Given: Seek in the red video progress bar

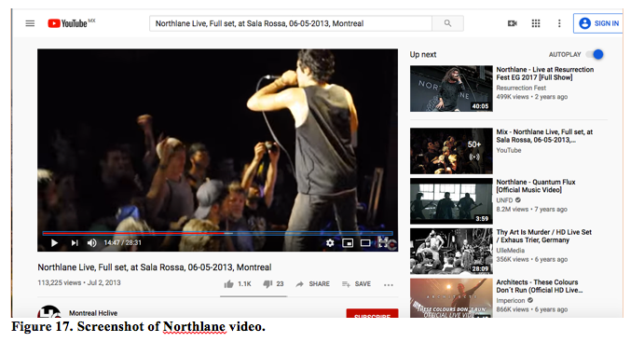Looking at the screenshot, I should click(217, 233).
